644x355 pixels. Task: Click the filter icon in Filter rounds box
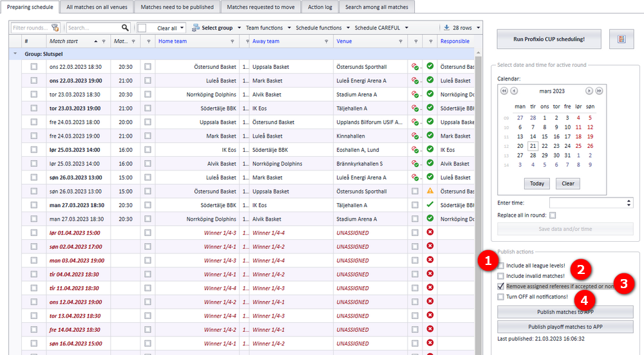coord(55,28)
